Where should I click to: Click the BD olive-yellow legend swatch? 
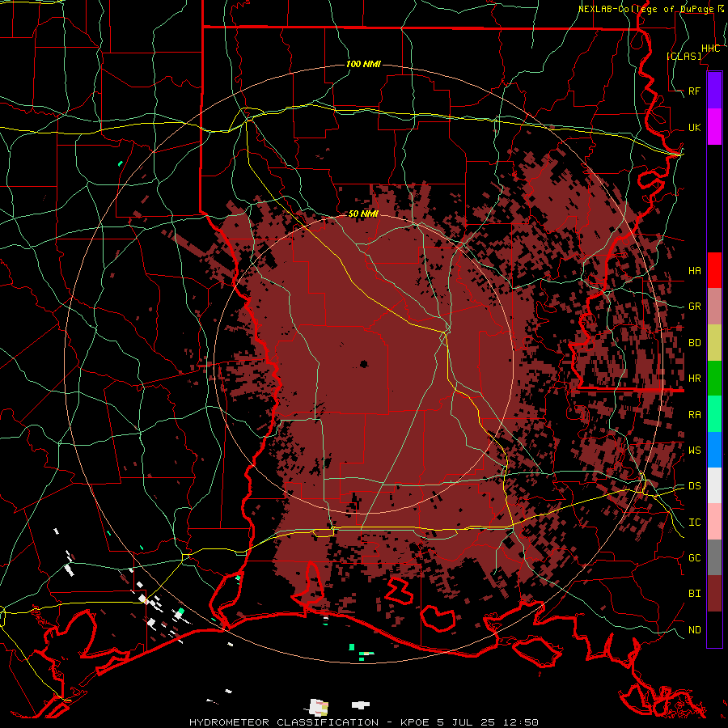click(714, 343)
